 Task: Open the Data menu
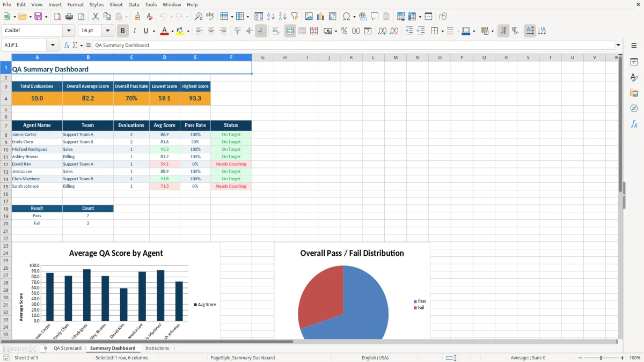tap(134, 4)
